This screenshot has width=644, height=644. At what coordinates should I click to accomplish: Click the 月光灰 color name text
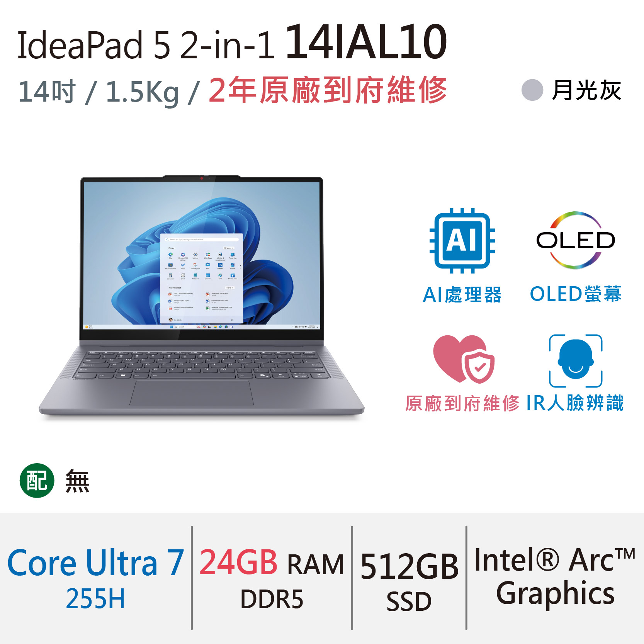[587, 90]
